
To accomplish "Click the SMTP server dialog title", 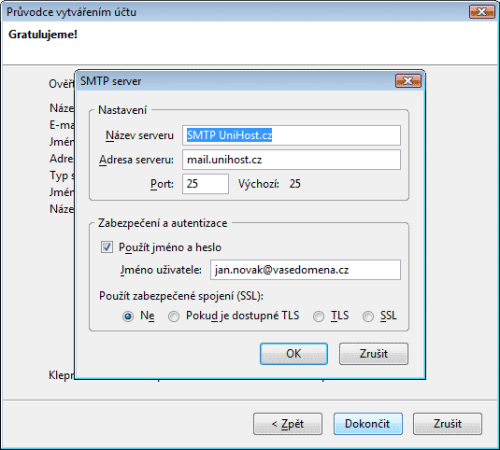I will [111, 81].
